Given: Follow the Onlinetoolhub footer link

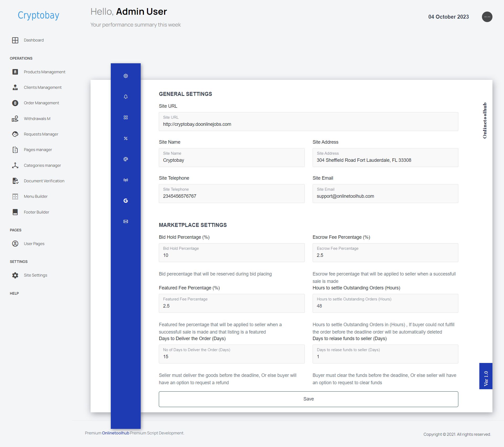Looking at the screenshot, I should point(115,433).
